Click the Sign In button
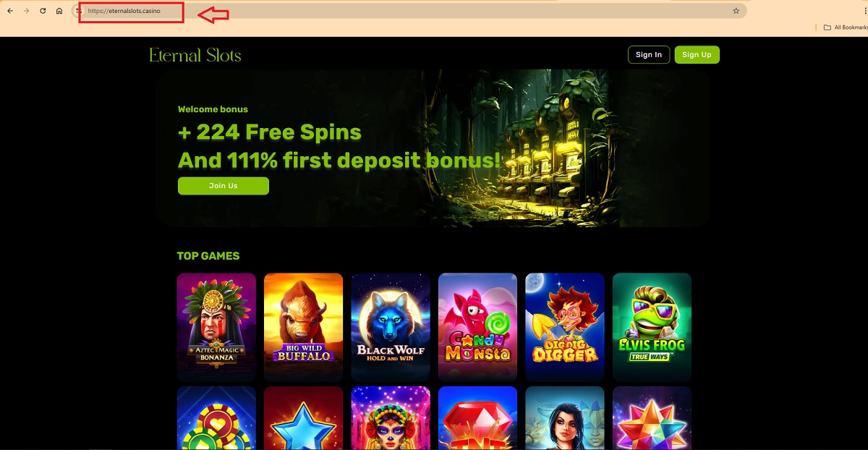Screen dimensions: 868x450 pos(649,55)
